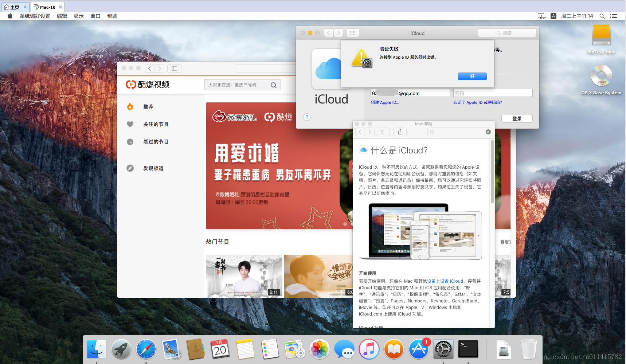This screenshot has height=364, width=626.
Task: Click search magnifier in 酷燃视频 page
Action: (x=274, y=85)
